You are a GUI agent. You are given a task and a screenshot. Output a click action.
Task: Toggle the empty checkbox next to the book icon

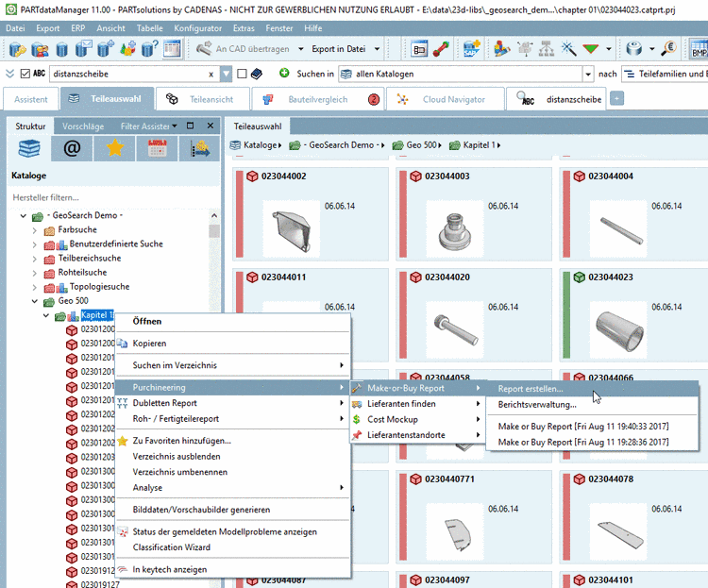click(x=242, y=74)
